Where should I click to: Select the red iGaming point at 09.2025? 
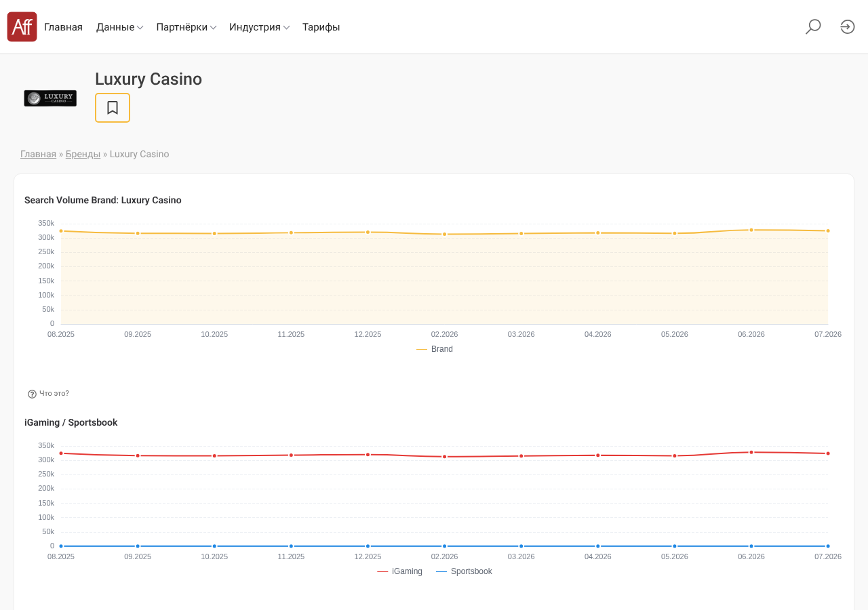coord(138,455)
